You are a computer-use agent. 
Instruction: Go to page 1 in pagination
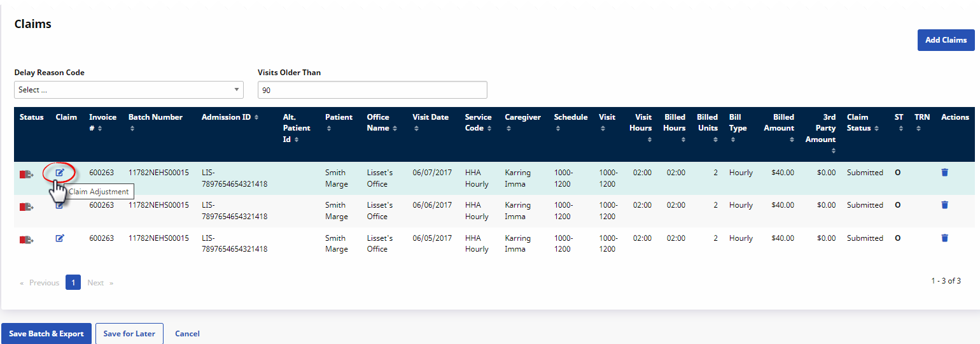[73, 282]
